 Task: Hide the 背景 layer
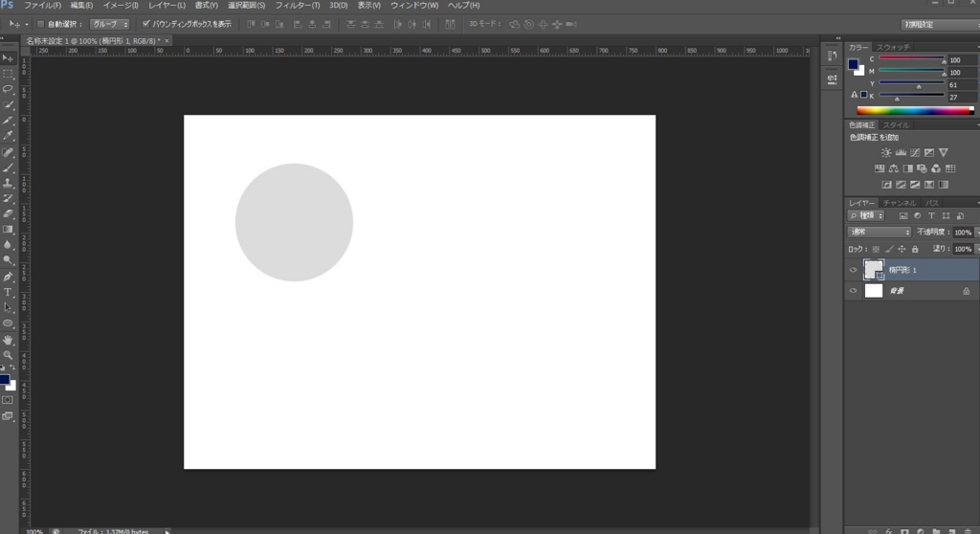coord(853,291)
